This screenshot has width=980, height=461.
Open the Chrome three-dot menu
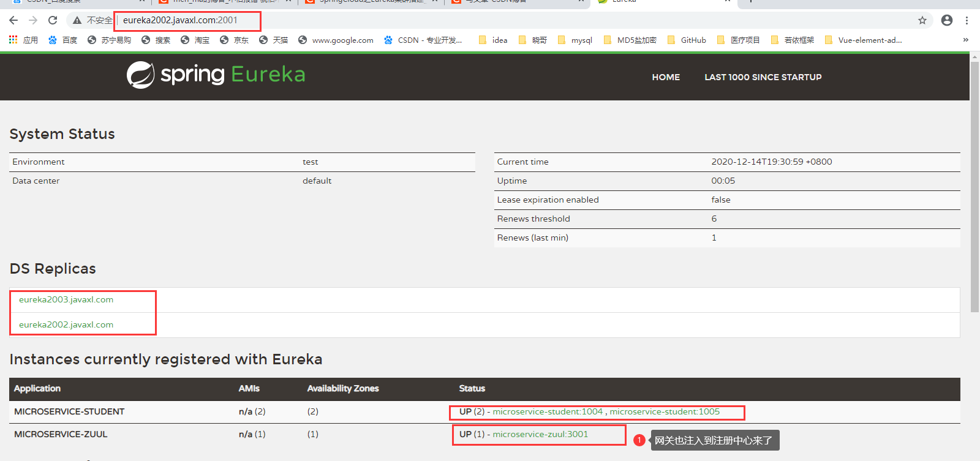[967, 20]
